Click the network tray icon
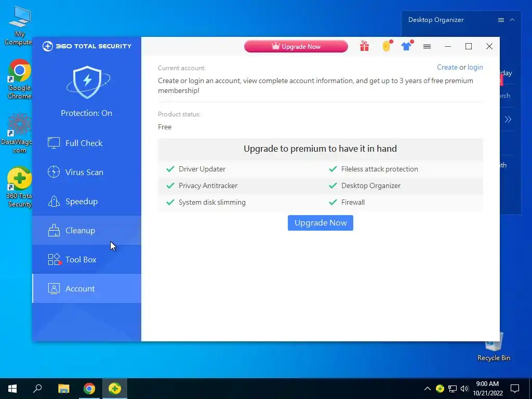 pos(453,389)
